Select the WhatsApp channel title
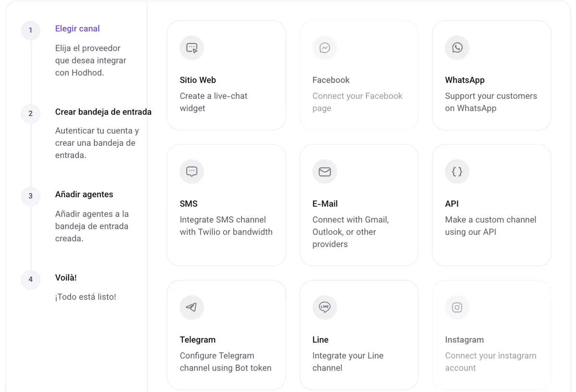Viewport: 576px width, 392px height. coord(465,80)
